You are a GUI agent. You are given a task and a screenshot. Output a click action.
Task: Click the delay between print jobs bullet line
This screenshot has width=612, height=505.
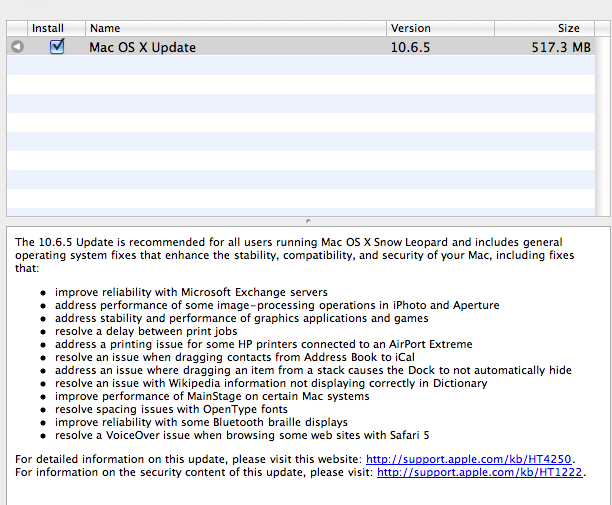pos(146,331)
